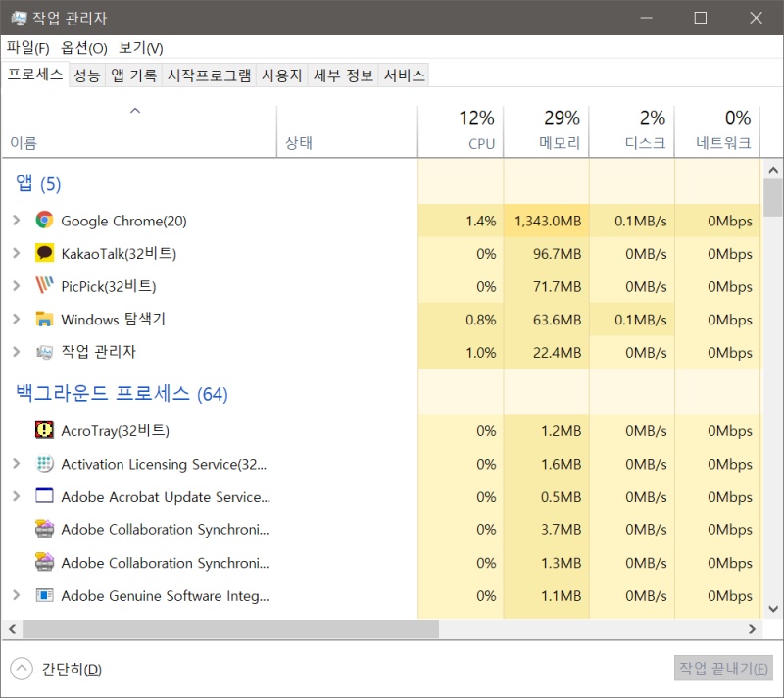Open the 보기(V) menu

coord(140,48)
